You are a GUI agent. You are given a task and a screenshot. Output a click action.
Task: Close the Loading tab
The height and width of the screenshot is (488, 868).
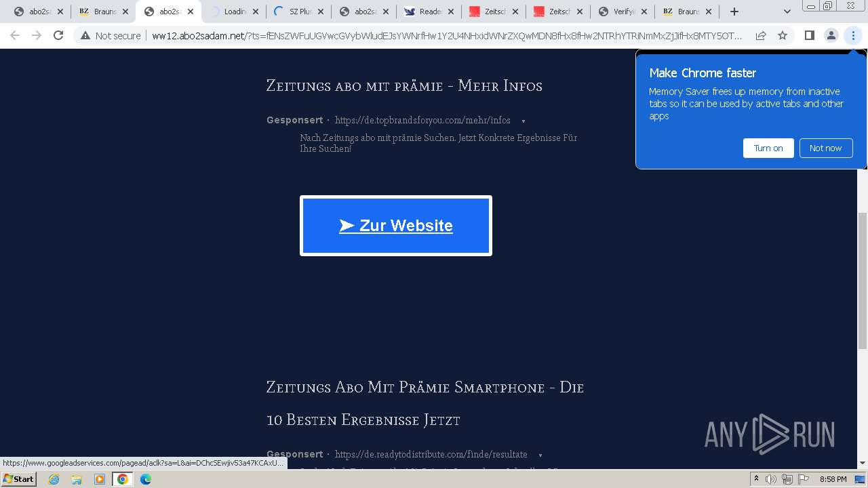[x=255, y=12]
